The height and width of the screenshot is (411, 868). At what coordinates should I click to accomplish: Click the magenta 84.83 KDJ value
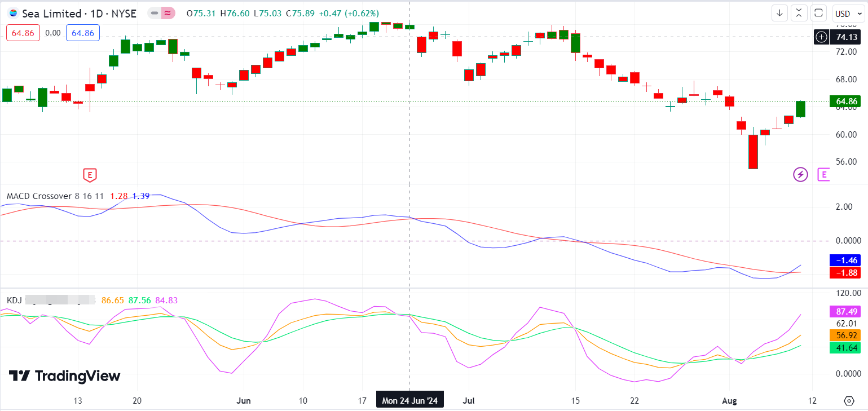click(166, 300)
